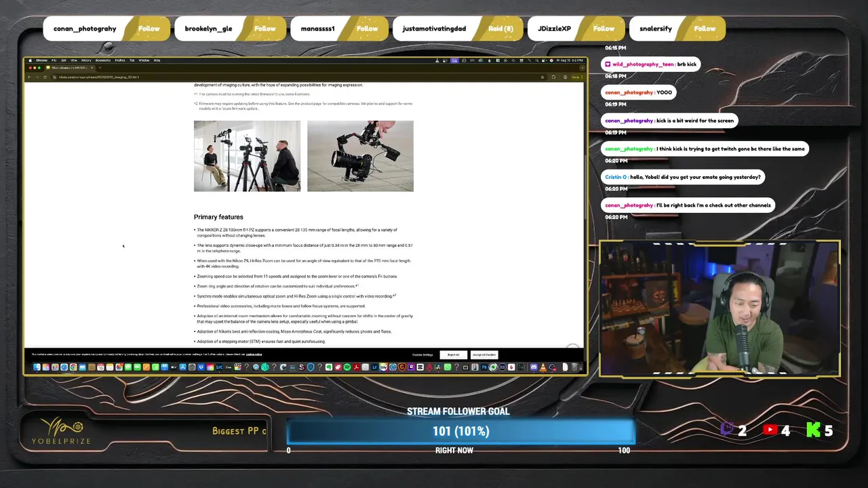Image resolution: width=868 pixels, height=488 pixels.
Task: Open the interview setup photo
Action: pos(247,156)
